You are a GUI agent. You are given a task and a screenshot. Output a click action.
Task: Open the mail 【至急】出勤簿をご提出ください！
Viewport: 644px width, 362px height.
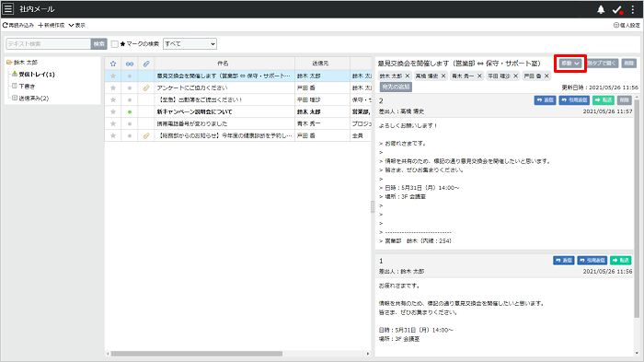pos(200,100)
